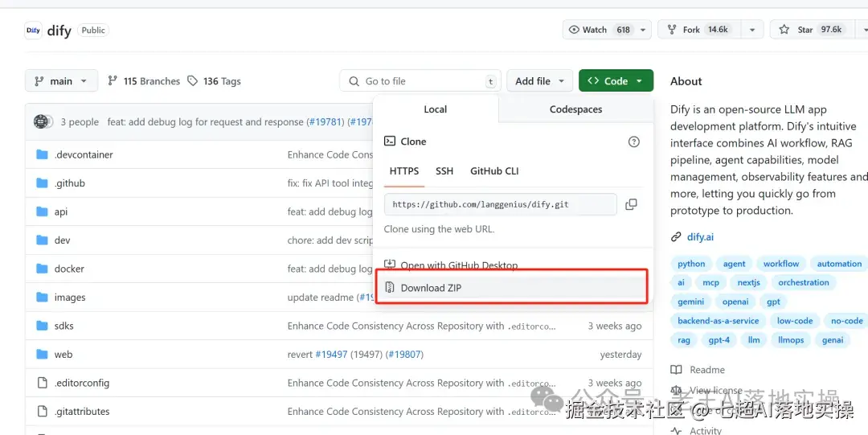
Task: Open the .editorconfig file name
Action: tap(82, 383)
